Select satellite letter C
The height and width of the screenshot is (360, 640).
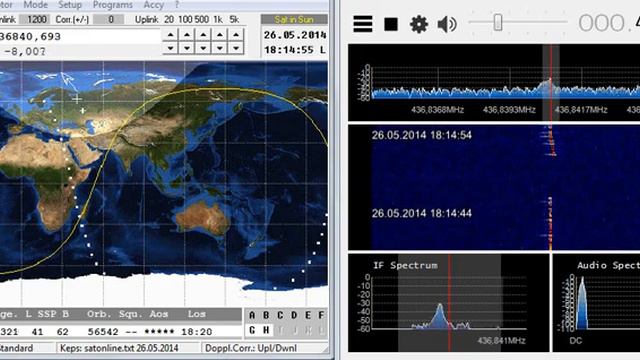[x=280, y=315]
